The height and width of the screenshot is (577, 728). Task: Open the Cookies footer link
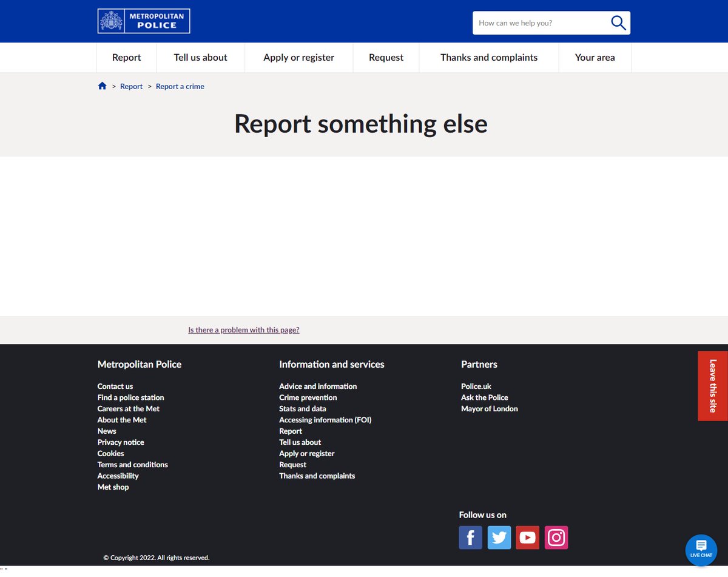coord(111,454)
